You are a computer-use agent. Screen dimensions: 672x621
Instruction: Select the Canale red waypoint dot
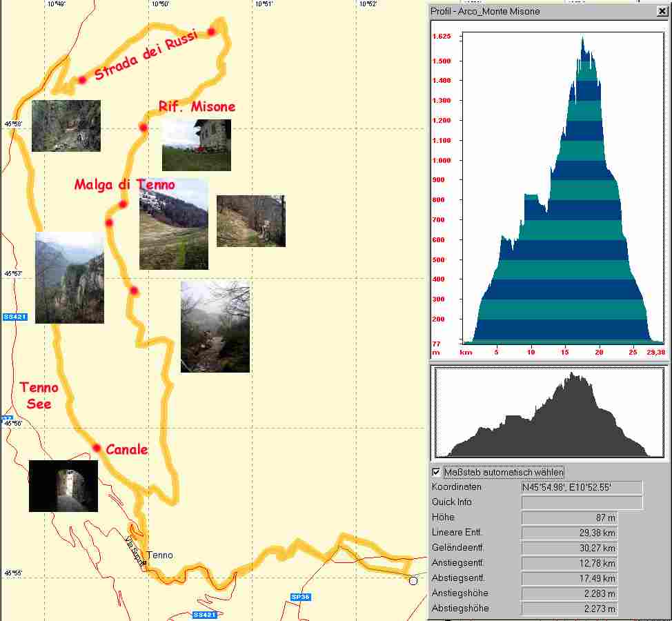click(x=97, y=448)
